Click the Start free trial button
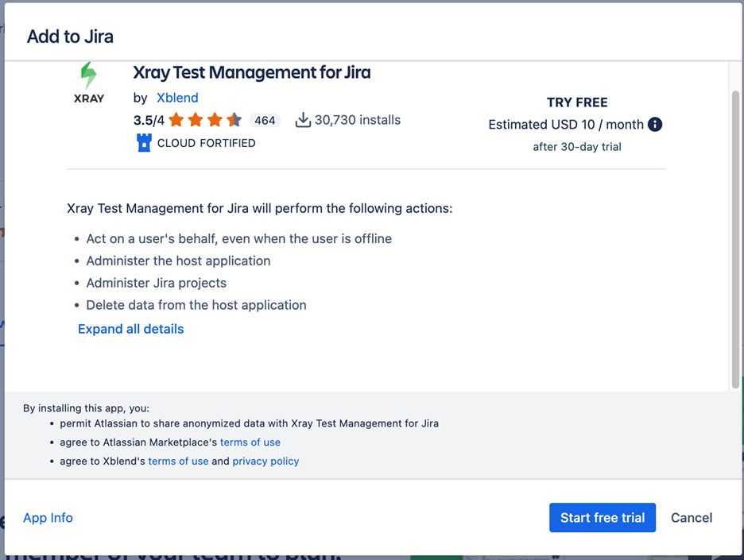 click(603, 518)
